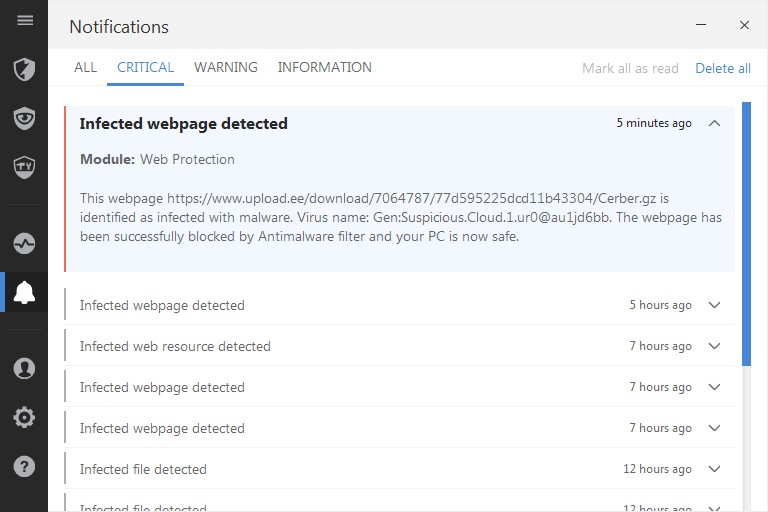Click the Delete all link
768x512 pixels.
point(723,68)
